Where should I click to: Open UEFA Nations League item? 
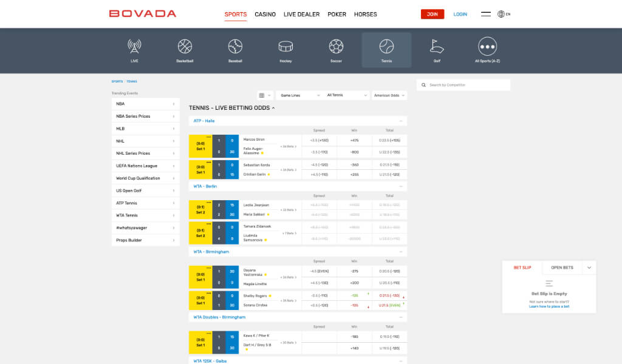click(146, 166)
